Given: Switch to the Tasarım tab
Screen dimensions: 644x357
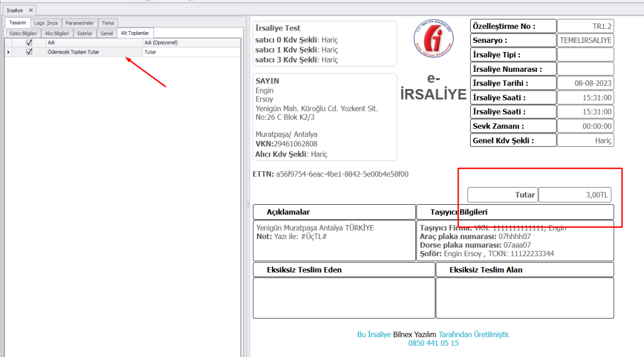Looking at the screenshot, I should click(18, 23).
